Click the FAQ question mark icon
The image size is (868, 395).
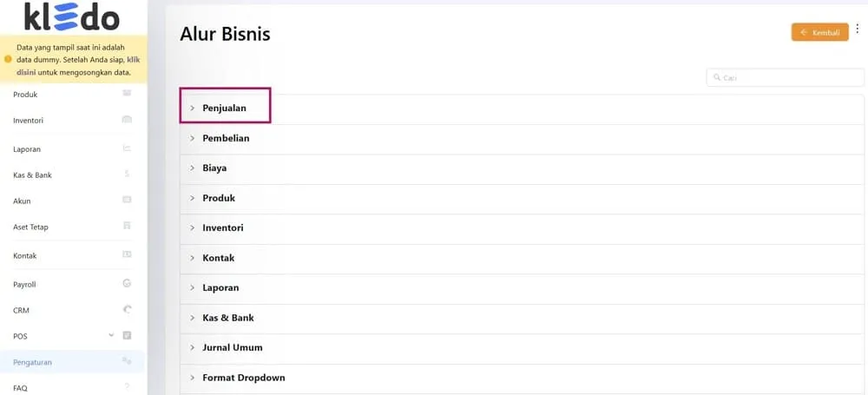(127, 387)
